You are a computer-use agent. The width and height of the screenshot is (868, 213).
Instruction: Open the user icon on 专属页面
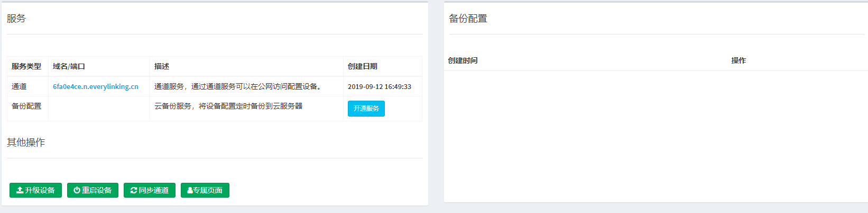pyautogui.click(x=190, y=190)
